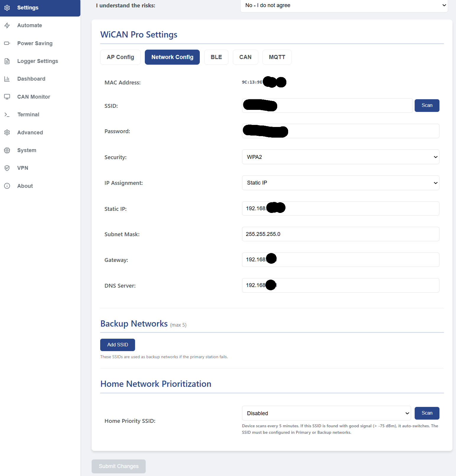456x476 pixels.
Task: Open the Home Priority SSID dropdown
Action: tap(326, 413)
